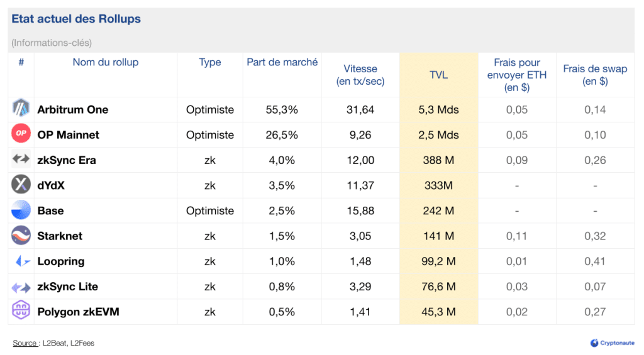
Task: Click the '26,5%' market share value
Action: click(282, 135)
